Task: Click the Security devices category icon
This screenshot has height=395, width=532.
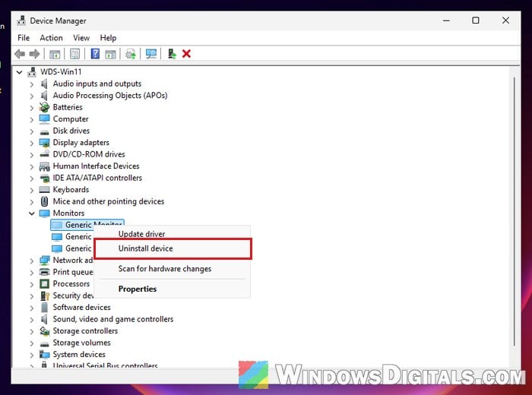Action: point(44,295)
